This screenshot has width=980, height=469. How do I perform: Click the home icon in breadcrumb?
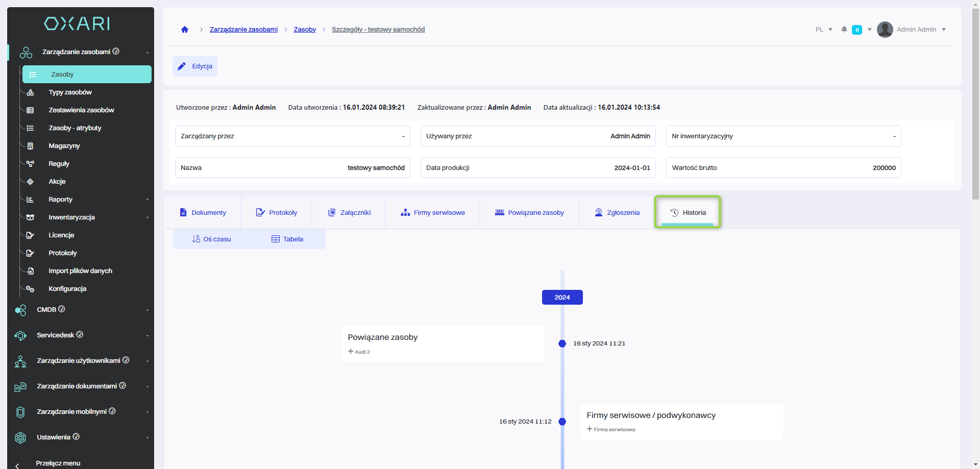coord(185,30)
